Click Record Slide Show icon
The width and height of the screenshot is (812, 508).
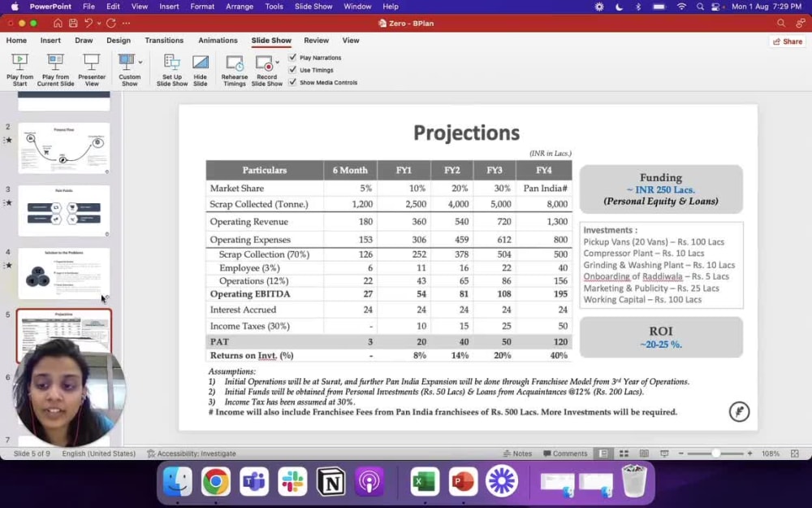pos(264,63)
